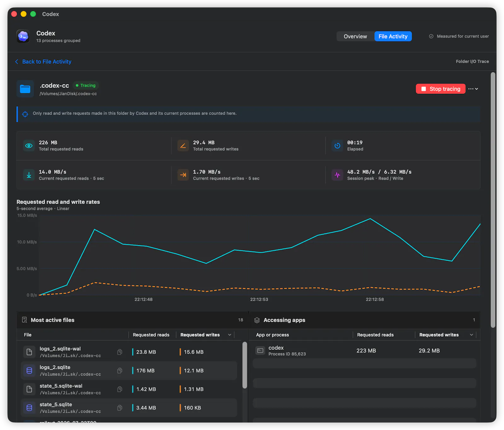Screen dimensions: 504x430
Task: Select the logs_2.sqlite file name
Action: pos(55,367)
